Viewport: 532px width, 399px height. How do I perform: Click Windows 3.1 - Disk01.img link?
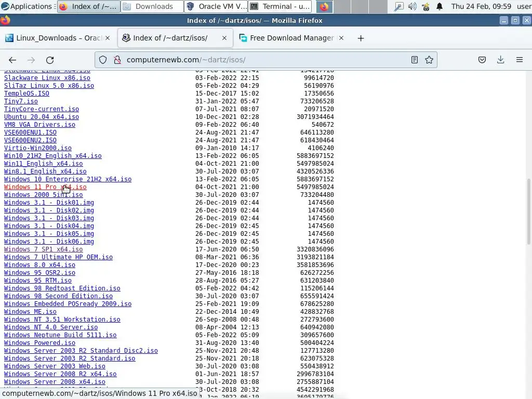click(x=49, y=203)
